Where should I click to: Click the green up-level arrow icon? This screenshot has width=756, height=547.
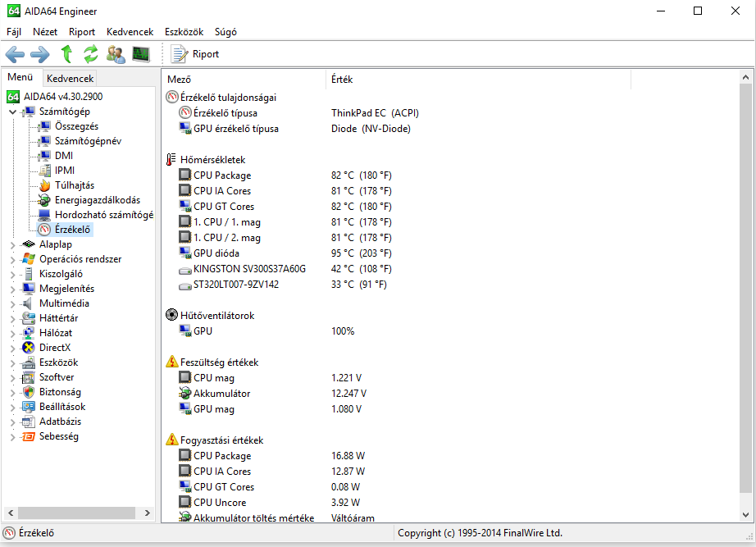tap(66, 54)
